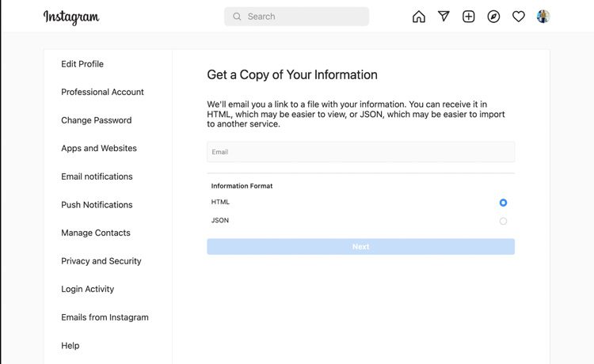Select JSON information format
The image size is (594, 364).
tap(503, 221)
